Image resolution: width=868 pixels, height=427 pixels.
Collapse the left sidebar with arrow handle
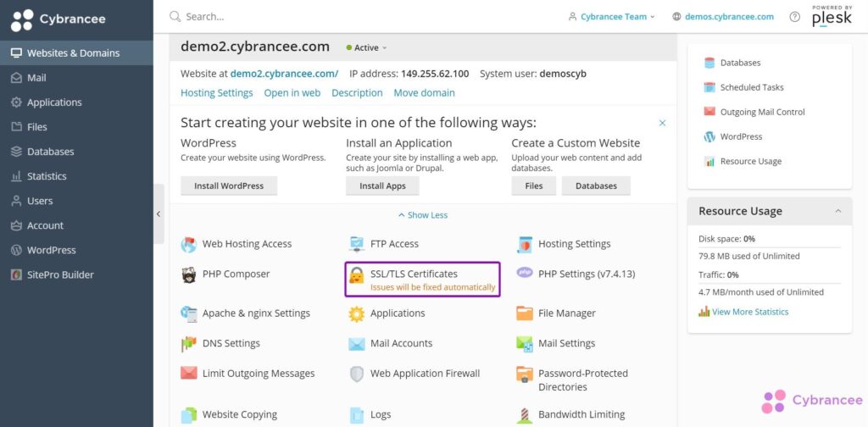[x=159, y=214]
